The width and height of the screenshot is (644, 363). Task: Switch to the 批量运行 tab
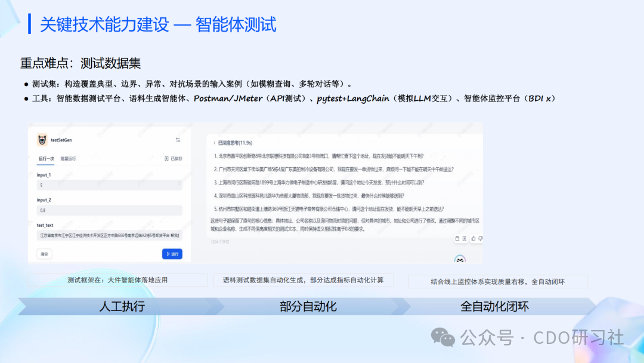coord(69,158)
